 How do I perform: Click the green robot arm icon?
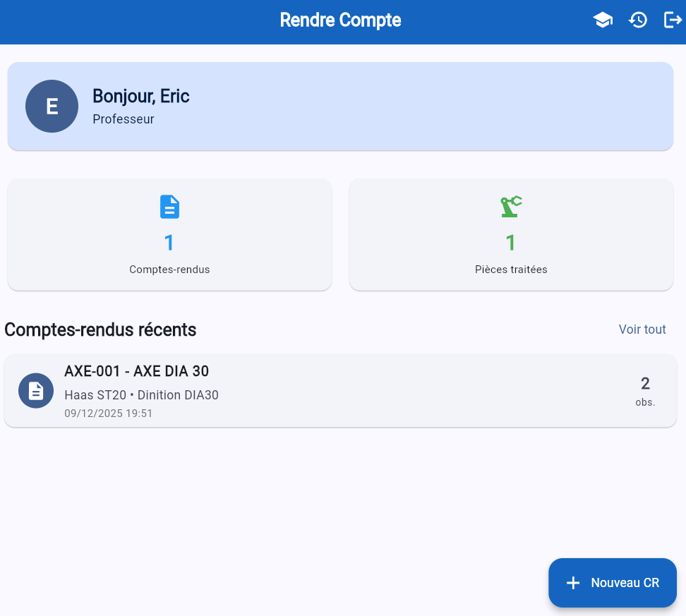tap(511, 207)
